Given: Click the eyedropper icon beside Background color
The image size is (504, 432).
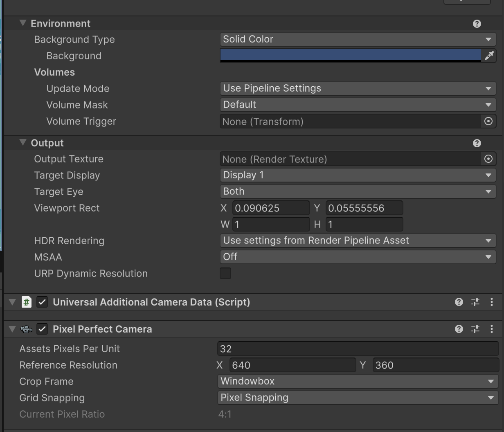Looking at the screenshot, I should (x=489, y=56).
